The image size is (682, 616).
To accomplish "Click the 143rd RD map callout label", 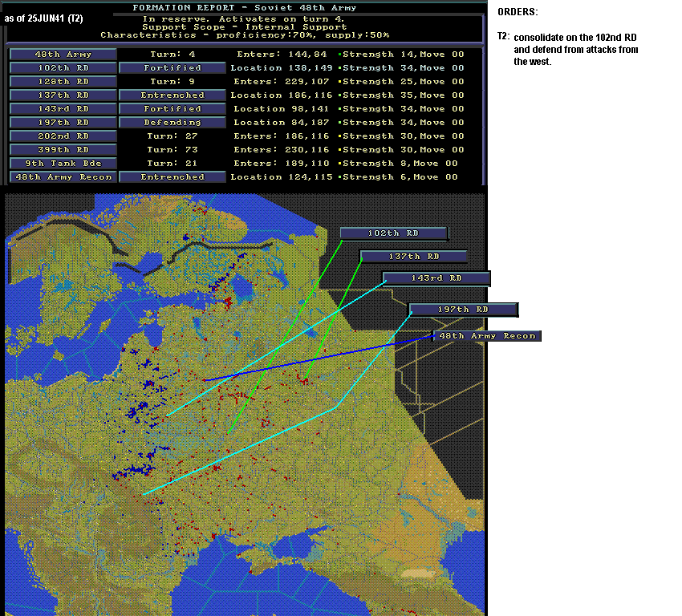I will click(x=436, y=278).
